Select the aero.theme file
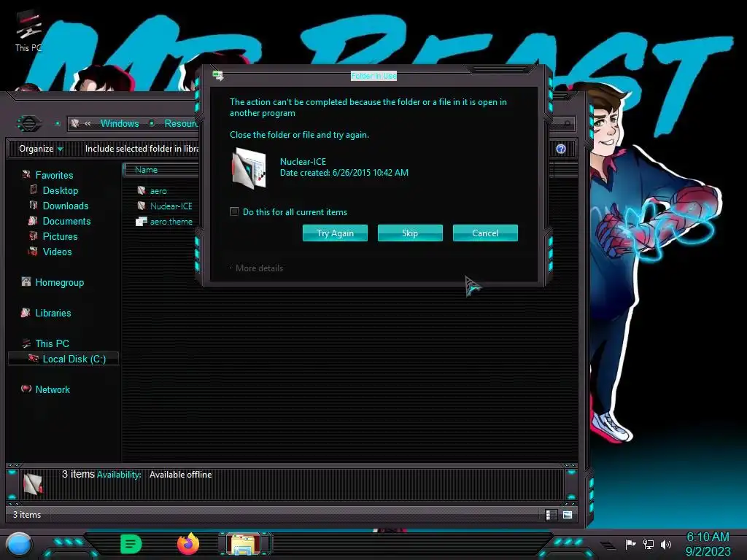This screenshot has width=747, height=560. 171,221
